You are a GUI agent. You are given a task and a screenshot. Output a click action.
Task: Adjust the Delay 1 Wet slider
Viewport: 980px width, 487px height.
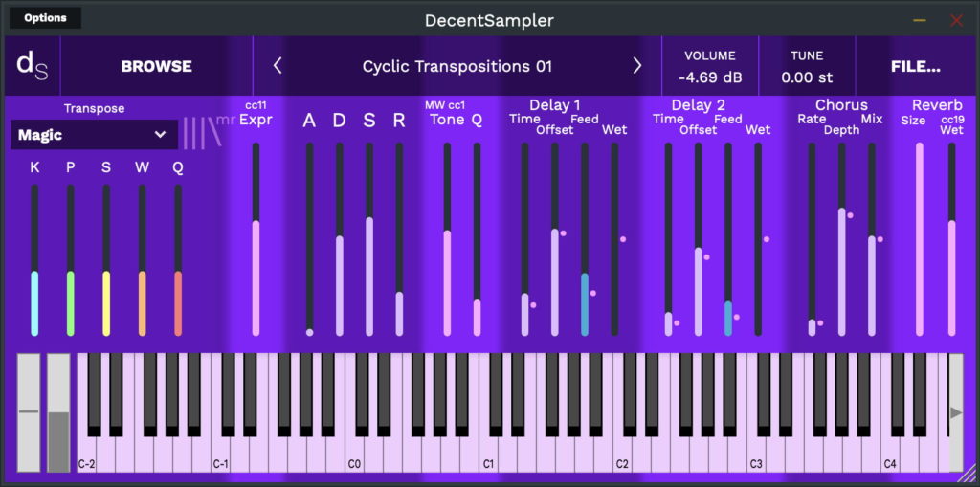[x=615, y=239]
